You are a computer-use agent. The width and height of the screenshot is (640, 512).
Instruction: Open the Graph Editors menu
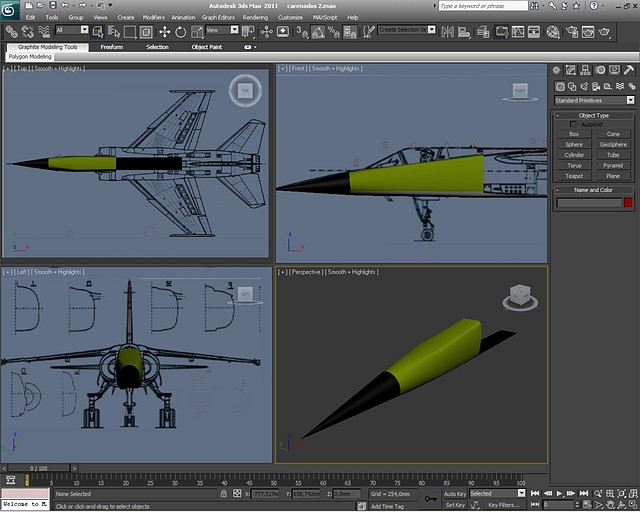click(218, 18)
